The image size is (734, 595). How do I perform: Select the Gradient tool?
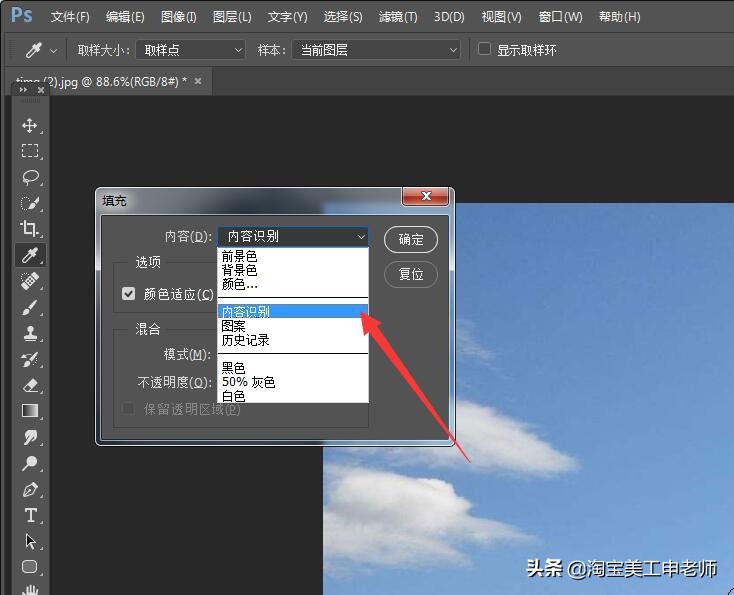tap(30, 411)
